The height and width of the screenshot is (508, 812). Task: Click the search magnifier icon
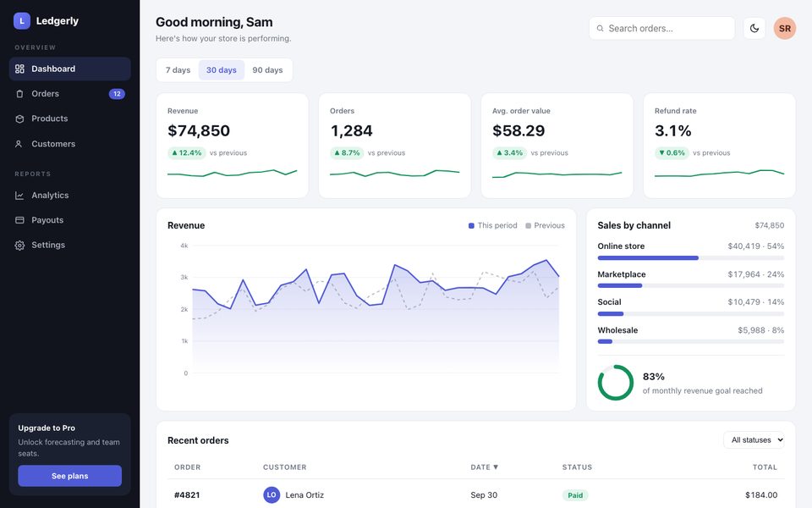pos(601,29)
